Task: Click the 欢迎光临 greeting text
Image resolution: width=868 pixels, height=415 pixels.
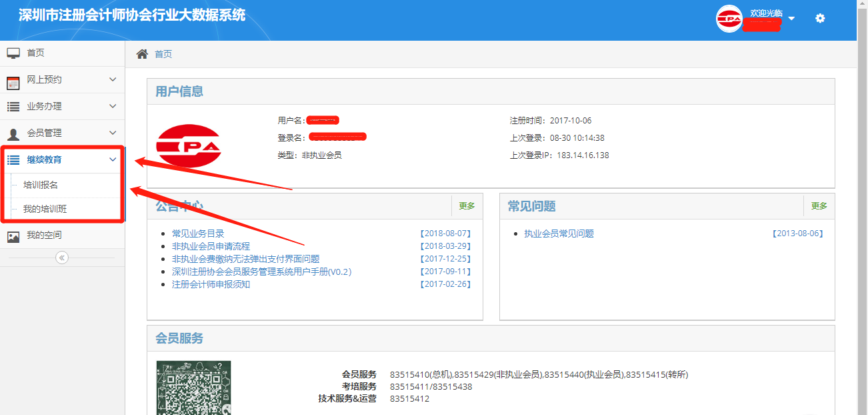Action: [x=766, y=13]
